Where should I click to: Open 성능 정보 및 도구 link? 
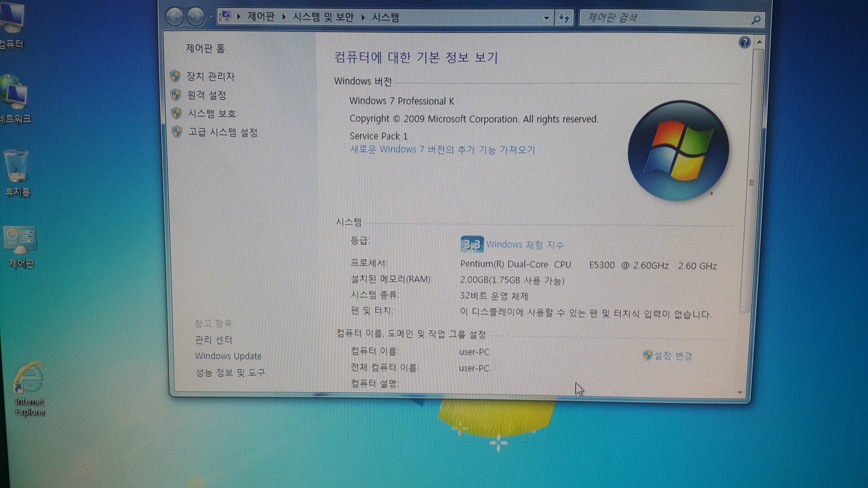pos(230,373)
